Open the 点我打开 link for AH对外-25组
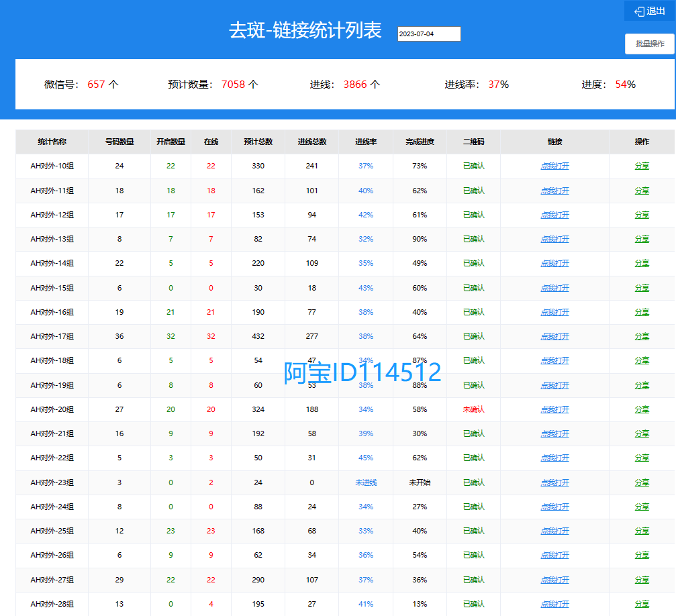This screenshot has width=676, height=616. pyautogui.click(x=555, y=531)
